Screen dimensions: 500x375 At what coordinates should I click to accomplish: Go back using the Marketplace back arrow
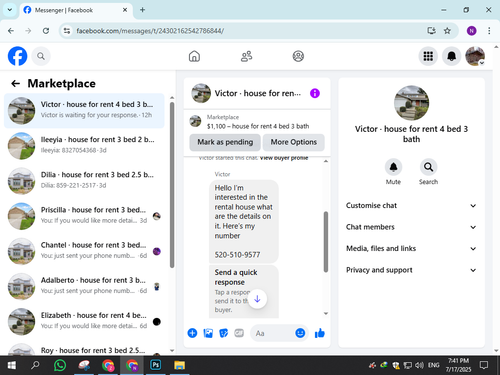pyautogui.click(x=16, y=83)
